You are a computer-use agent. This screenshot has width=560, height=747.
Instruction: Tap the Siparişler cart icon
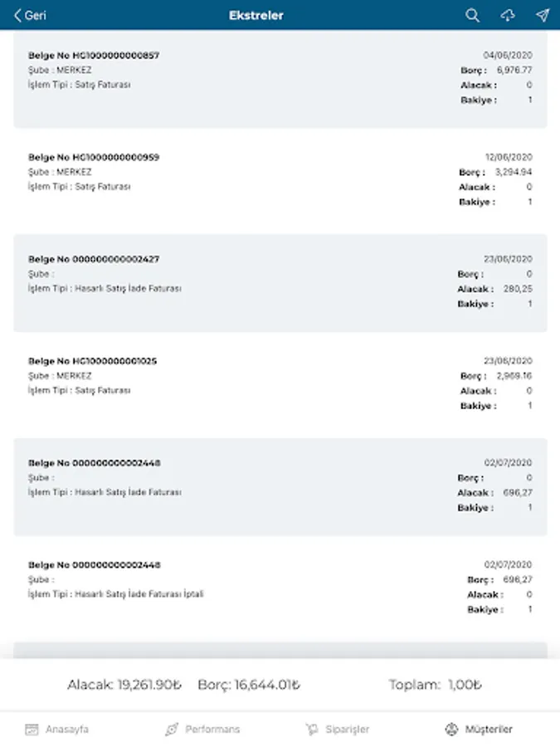point(312,730)
